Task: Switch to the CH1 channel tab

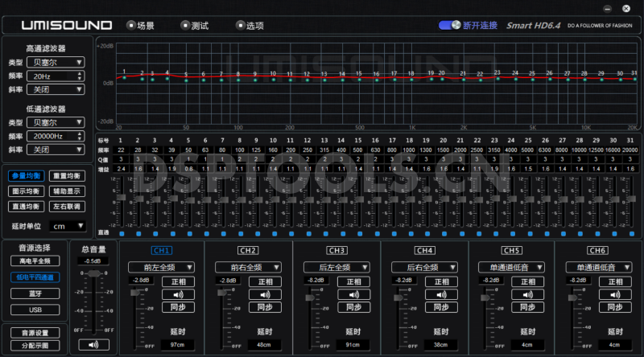Action: (x=162, y=250)
